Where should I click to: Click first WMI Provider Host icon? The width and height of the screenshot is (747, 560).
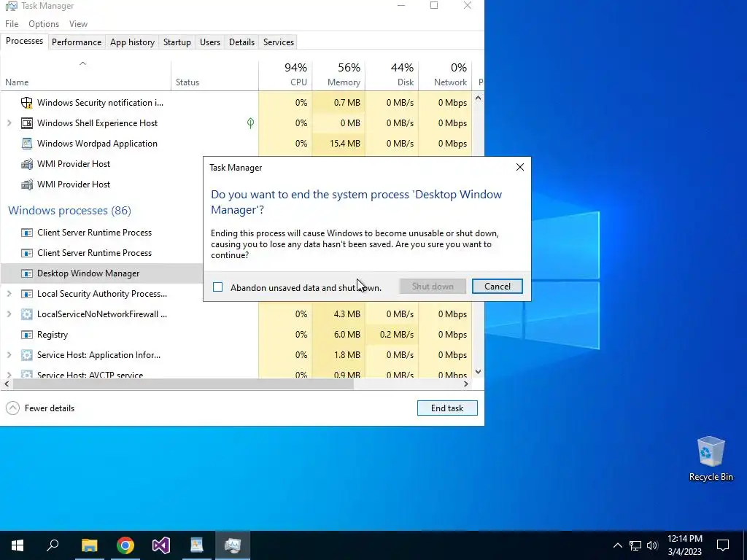click(27, 164)
